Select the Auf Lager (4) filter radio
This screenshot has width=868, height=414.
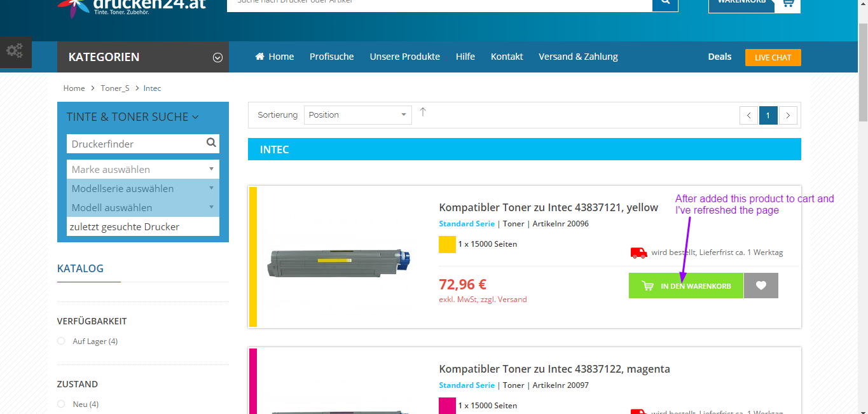click(61, 342)
